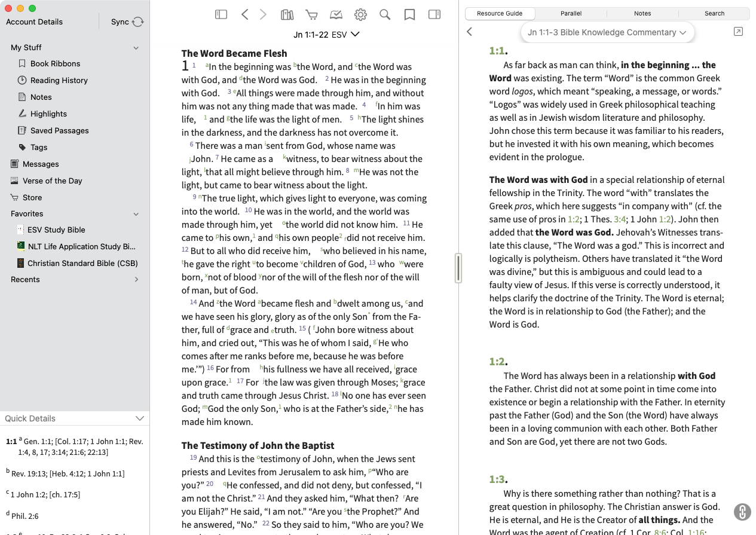Click verse number 19 in the passage
Viewport: 756px width, 535px height.
click(x=194, y=458)
